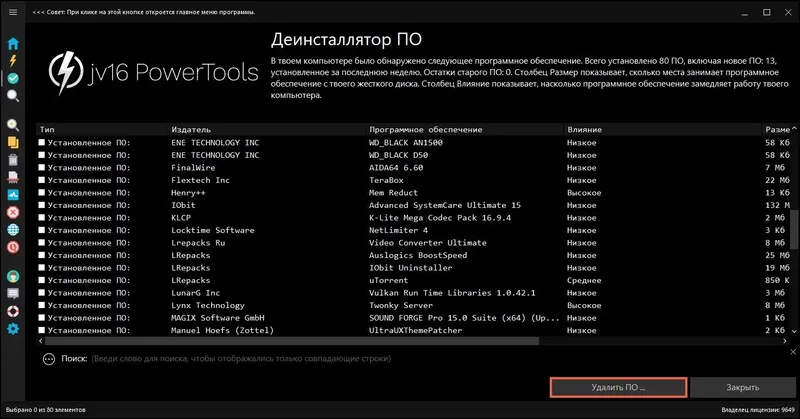The width and height of the screenshot is (800, 419).
Task: Open the yellow stacked files sidebar icon
Action: pyautogui.click(x=13, y=142)
